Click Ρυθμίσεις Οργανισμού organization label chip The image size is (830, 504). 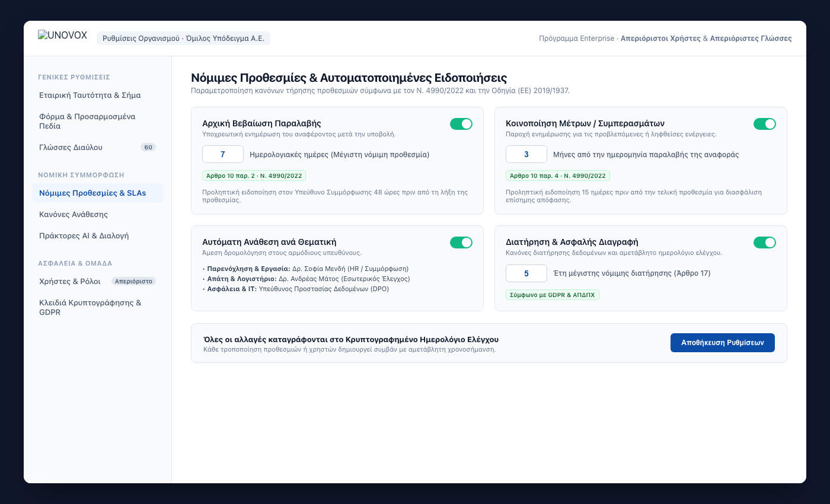click(x=183, y=39)
